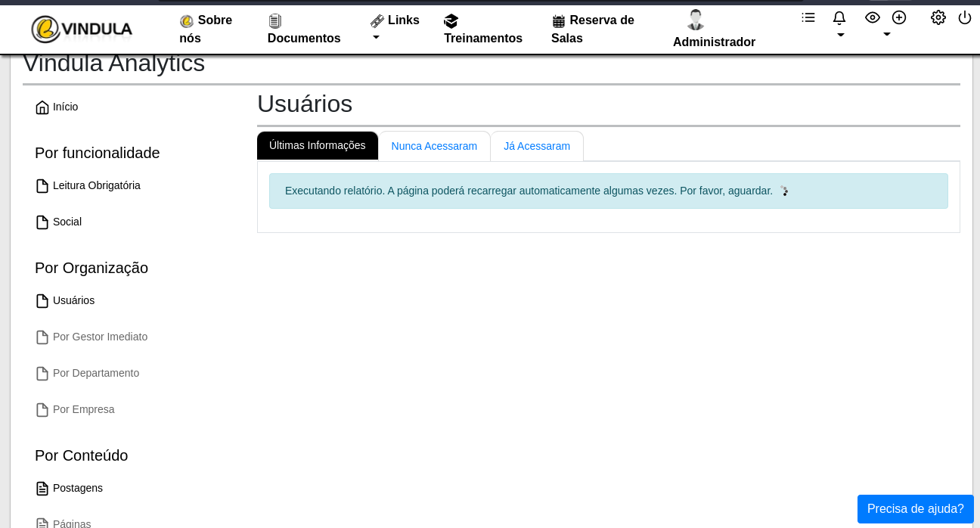Viewport: 980px width, 528px height.
Task: Open the notifications bell
Action: click(x=839, y=18)
